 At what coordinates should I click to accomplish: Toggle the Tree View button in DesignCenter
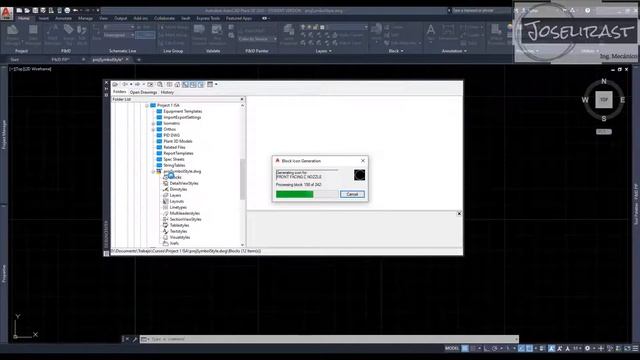pyautogui.click(x=185, y=84)
